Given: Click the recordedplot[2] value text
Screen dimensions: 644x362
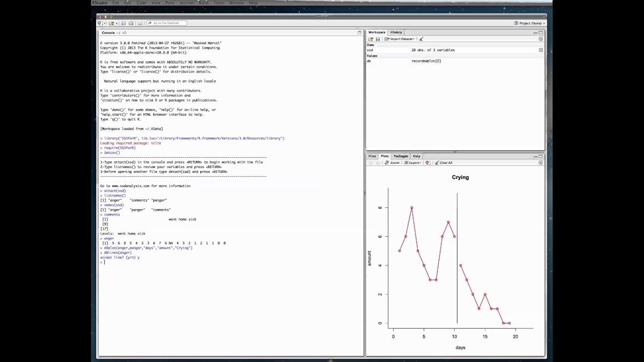Looking at the screenshot, I should pyautogui.click(x=426, y=61).
